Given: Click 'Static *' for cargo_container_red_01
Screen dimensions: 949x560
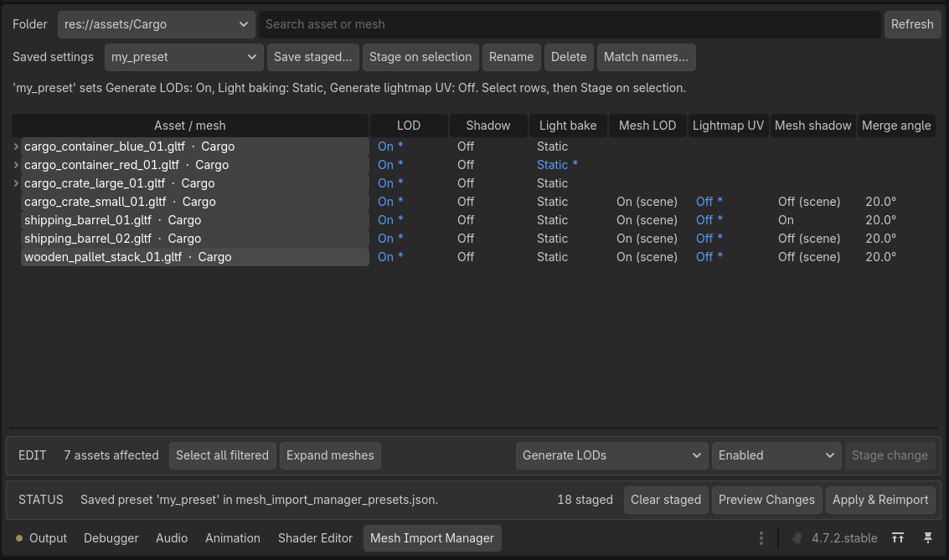Looking at the screenshot, I should pyautogui.click(x=557, y=165).
